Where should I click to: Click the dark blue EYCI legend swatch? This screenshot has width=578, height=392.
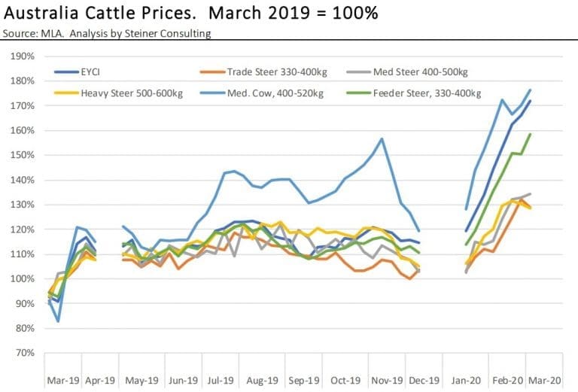(x=66, y=71)
